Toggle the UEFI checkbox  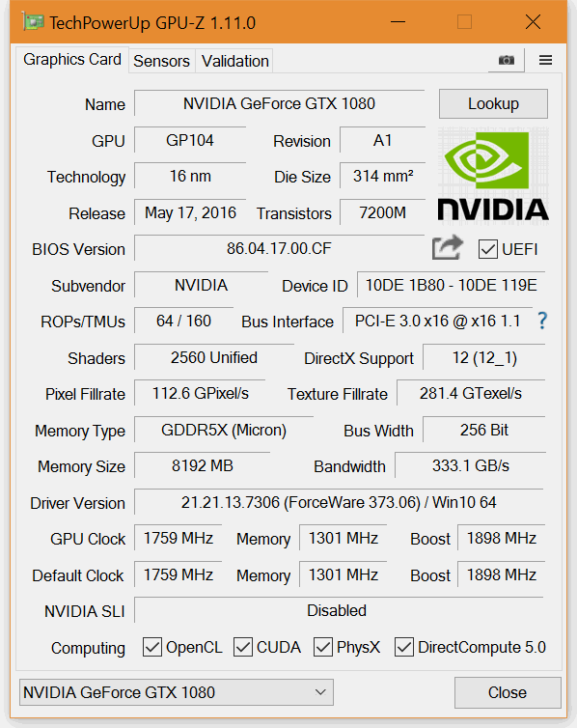click(x=488, y=249)
